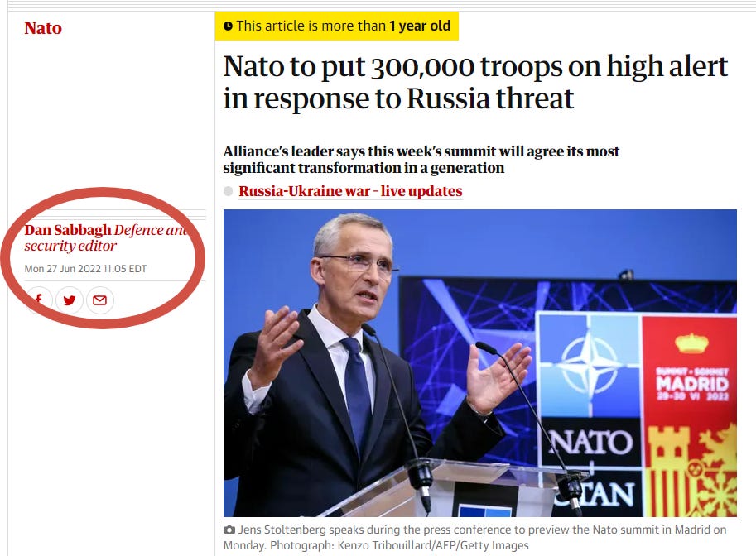The width and height of the screenshot is (756, 556).
Task: Click the main article headline
Action: tap(475, 82)
